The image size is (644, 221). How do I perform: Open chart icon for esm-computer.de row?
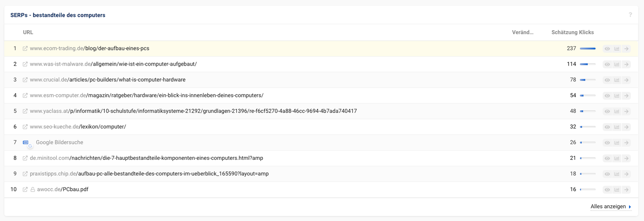pos(617,96)
